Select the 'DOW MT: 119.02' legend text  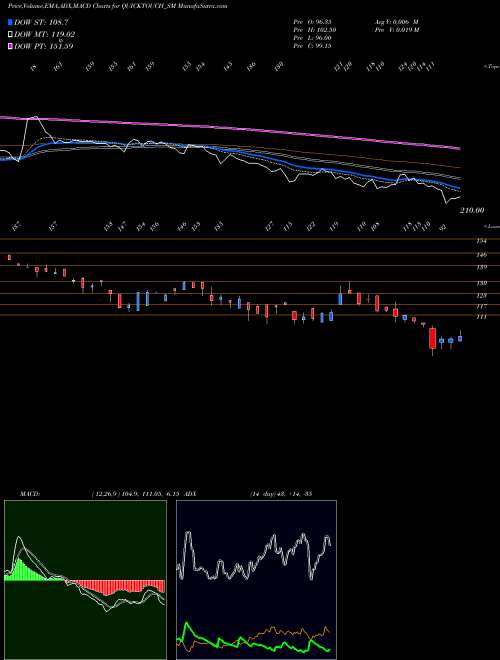45,35
